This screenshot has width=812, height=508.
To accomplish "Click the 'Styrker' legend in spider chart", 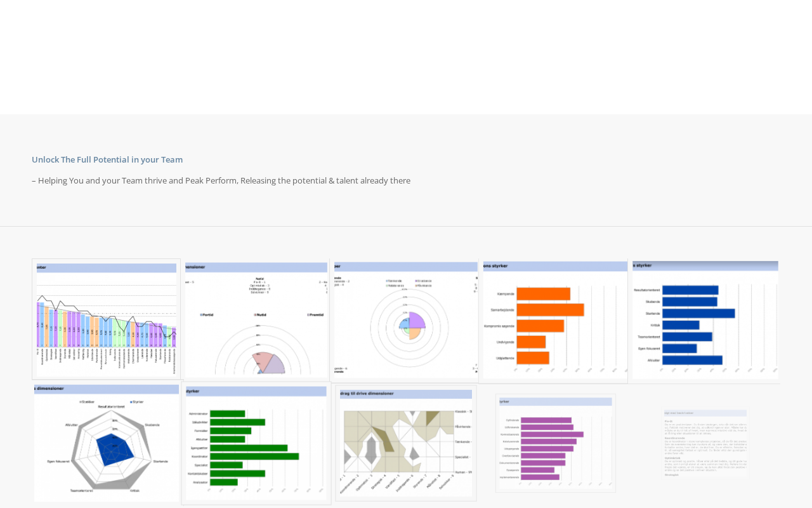I will click(x=137, y=402).
